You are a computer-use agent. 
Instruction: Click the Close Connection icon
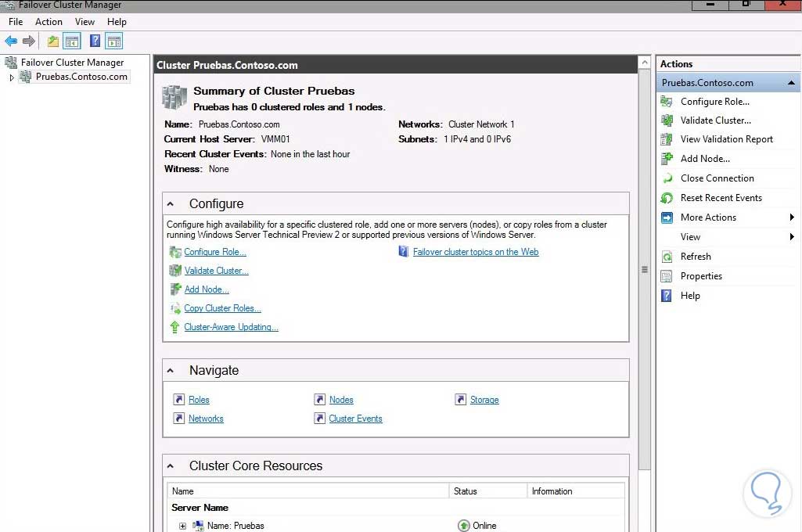click(x=667, y=178)
